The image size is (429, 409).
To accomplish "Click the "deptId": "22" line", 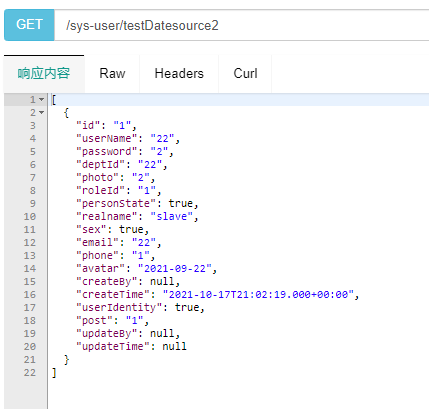I will click(x=122, y=164).
